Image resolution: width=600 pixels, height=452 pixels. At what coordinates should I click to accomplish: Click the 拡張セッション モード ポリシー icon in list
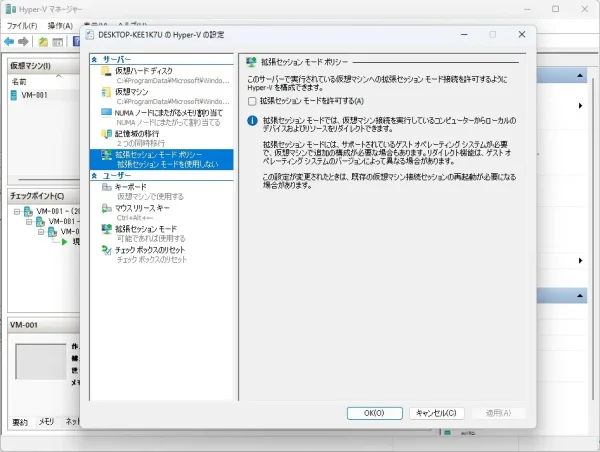click(106, 155)
